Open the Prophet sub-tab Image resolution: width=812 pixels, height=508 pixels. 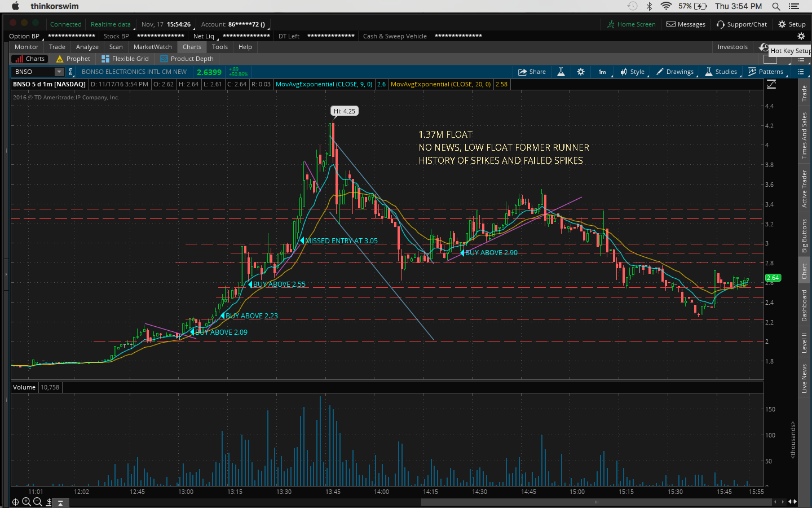point(73,59)
